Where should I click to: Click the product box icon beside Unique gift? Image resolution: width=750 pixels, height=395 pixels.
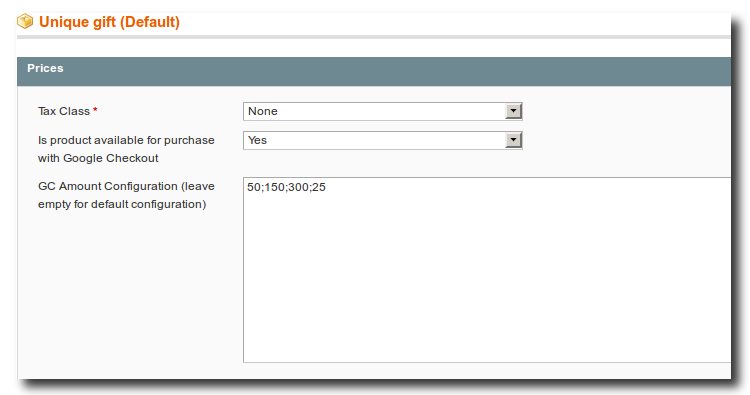click(25, 22)
